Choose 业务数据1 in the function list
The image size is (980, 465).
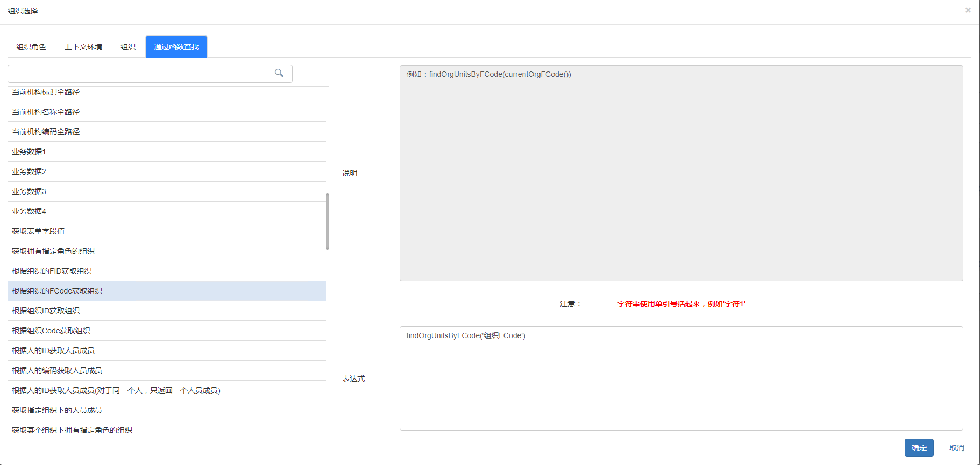click(29, 152)
